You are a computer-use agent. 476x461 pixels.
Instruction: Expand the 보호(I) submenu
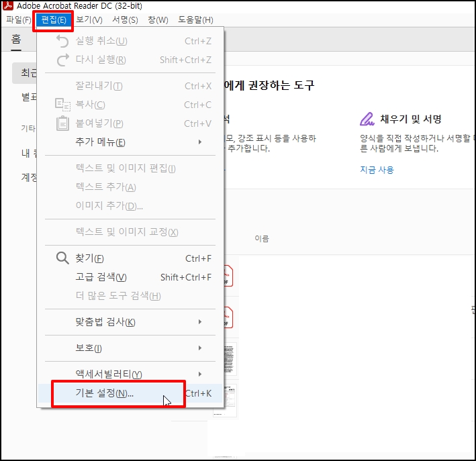point(130,348)
